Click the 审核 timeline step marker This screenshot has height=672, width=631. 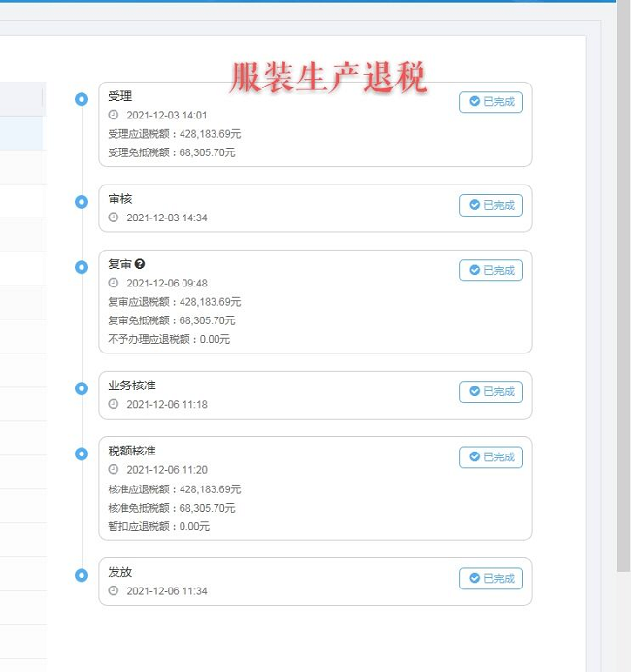click(x=82, y=201)
